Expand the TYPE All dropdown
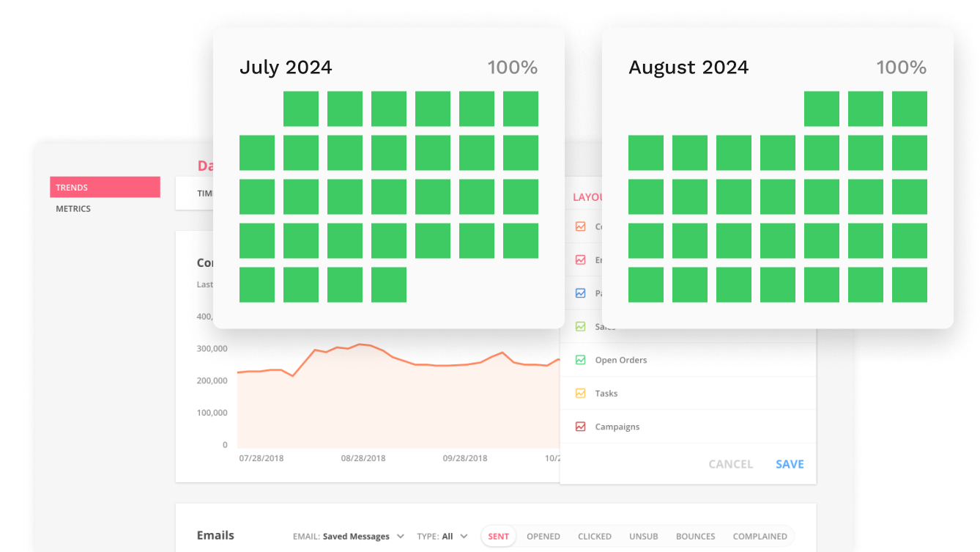This screenshot has width=980, height=552. point(442,537)
